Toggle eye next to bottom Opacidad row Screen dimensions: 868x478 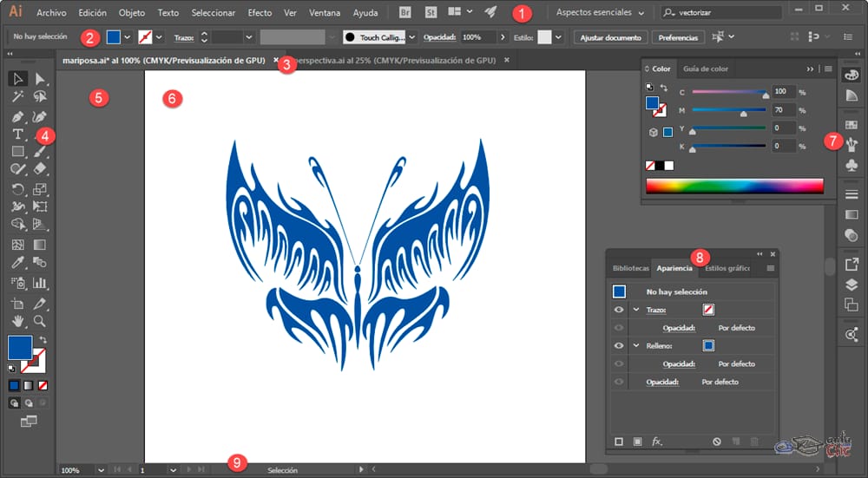(618, 382)
